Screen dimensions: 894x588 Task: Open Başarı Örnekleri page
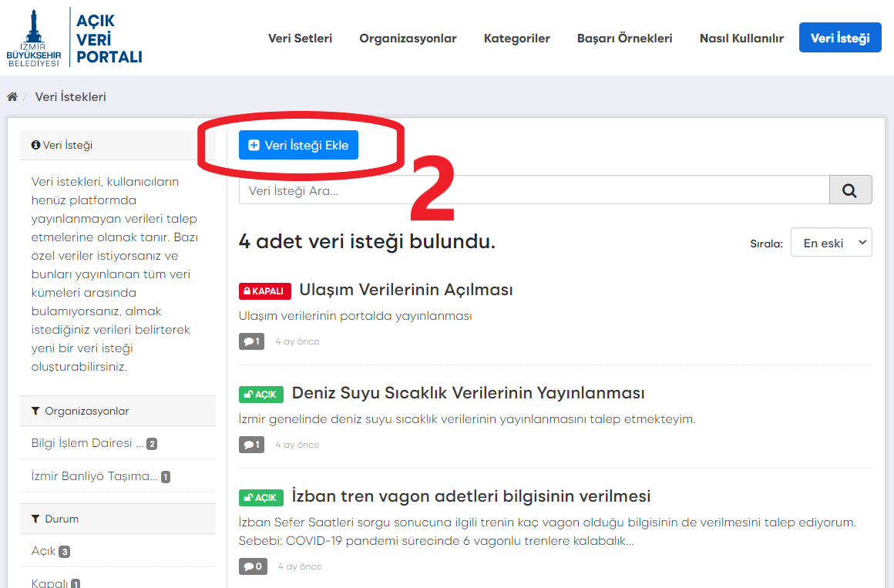tap(624, 39)
